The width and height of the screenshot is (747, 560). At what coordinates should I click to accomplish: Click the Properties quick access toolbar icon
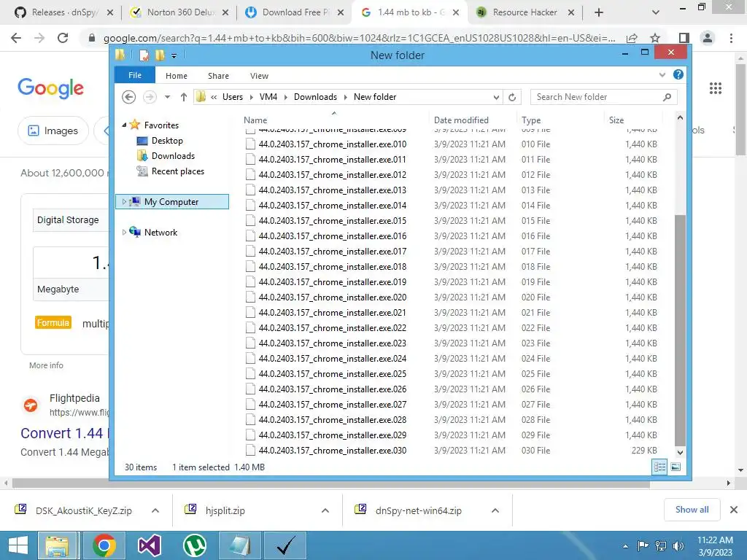144,55
